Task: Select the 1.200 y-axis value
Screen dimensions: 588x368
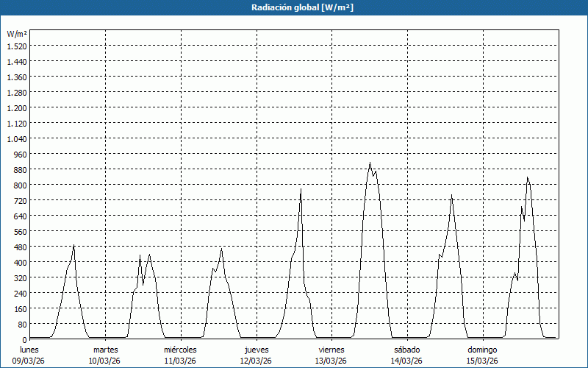Action: click(x=17, y=107)
